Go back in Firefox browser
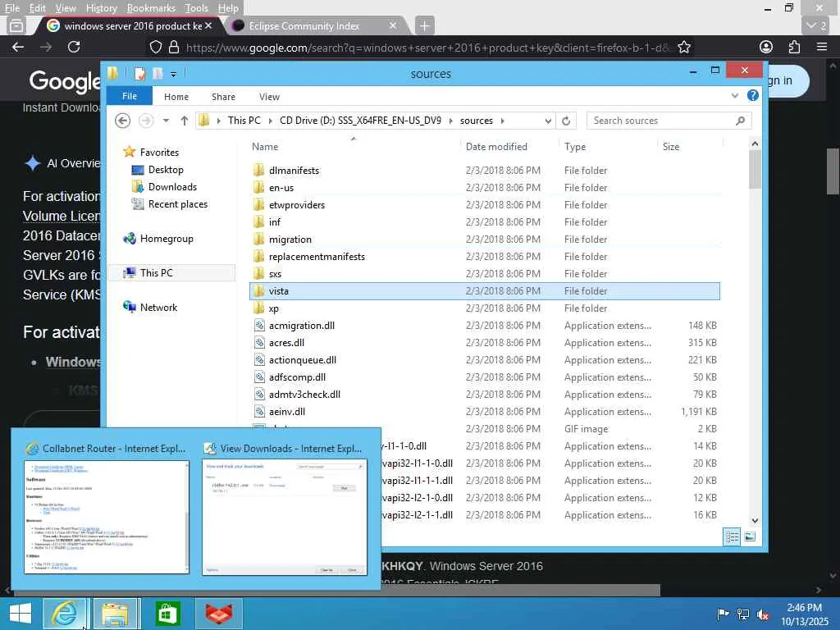The height and width of the screenshot is (630, 840). pyautogui.click(x=18, y=47)
